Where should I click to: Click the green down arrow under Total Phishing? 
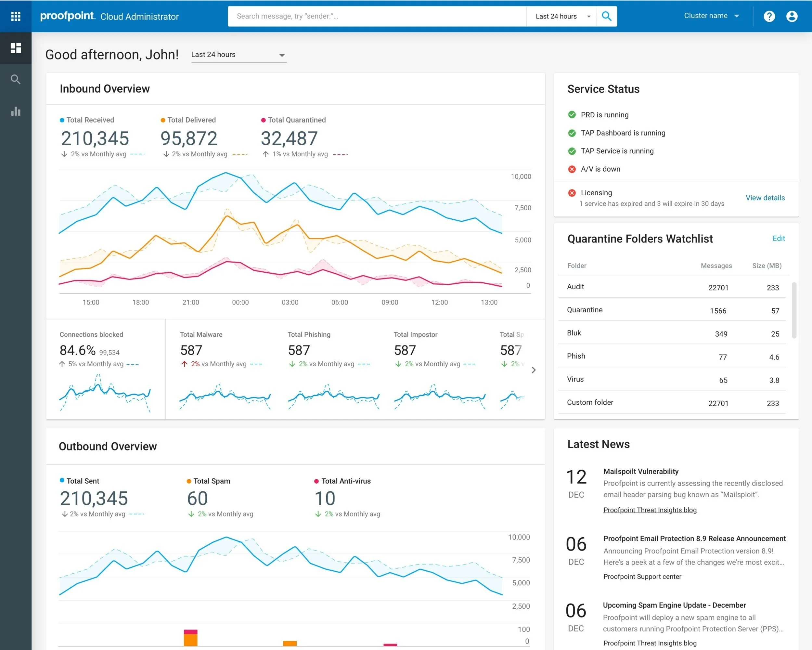click(x=292, y=364)
